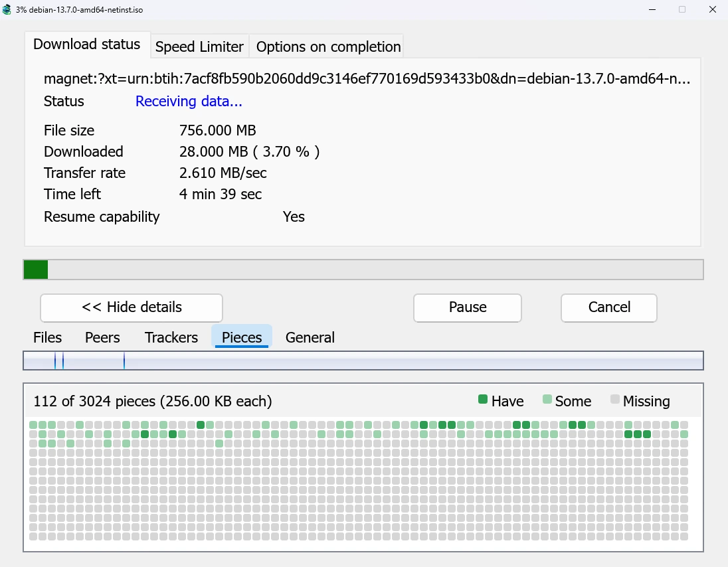Click the 2.610 MB/sec transfer rate
Screen dimensions: 728x567
(223, 173)
